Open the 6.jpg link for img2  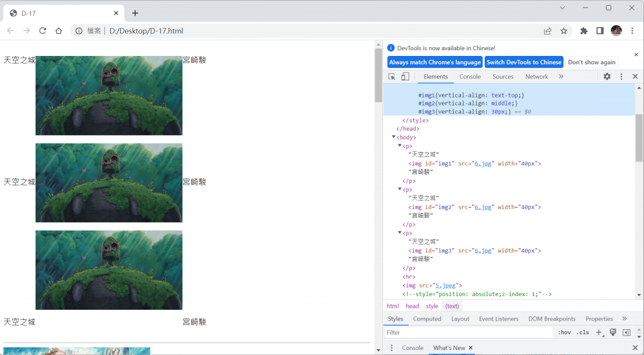483,207
